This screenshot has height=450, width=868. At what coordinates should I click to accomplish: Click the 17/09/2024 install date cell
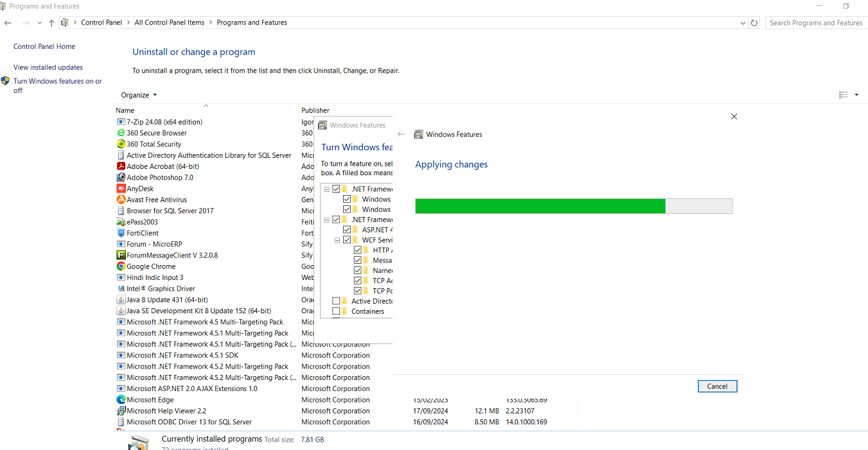click(430, 411)
